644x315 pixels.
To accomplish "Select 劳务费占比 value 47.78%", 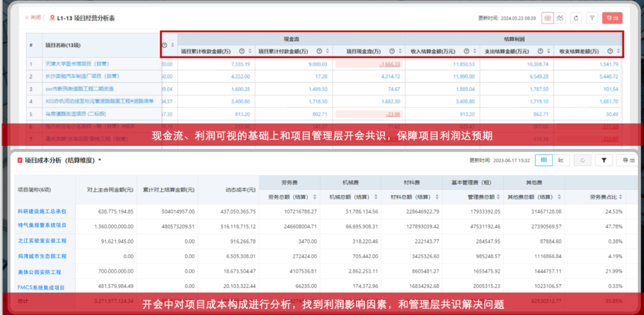I will point(614,225).
